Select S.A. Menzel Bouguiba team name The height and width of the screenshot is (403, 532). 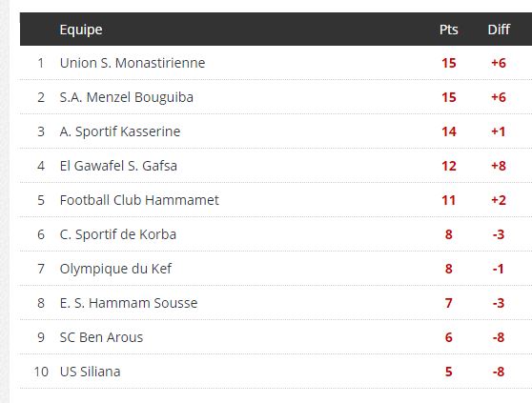(x=127, y=97)
